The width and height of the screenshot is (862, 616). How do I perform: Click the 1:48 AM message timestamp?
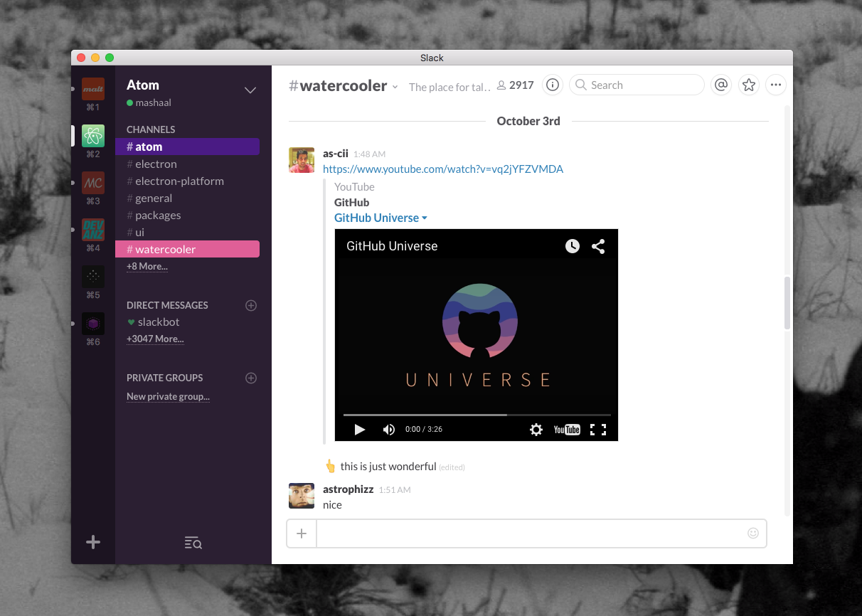coord(370,154)
